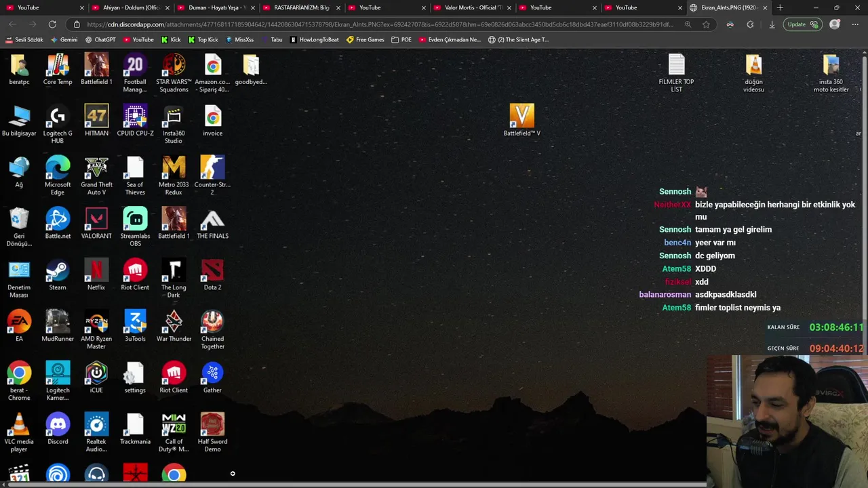Open the VALORANT shortcut

pyautogui.click(x=96, y=224)
